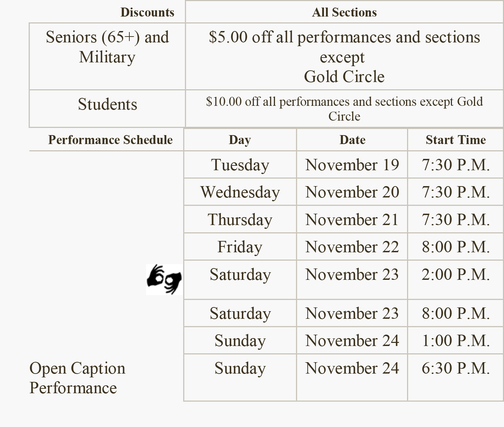This screenshot has height=427, width=504.
Task: Click the Thursday day cell
Action: click(240, 220)
